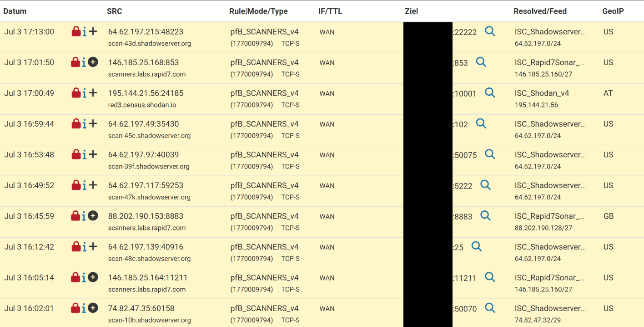Click the magnifier next to port 8883
The image size is (644, 327).
point(485,216)
